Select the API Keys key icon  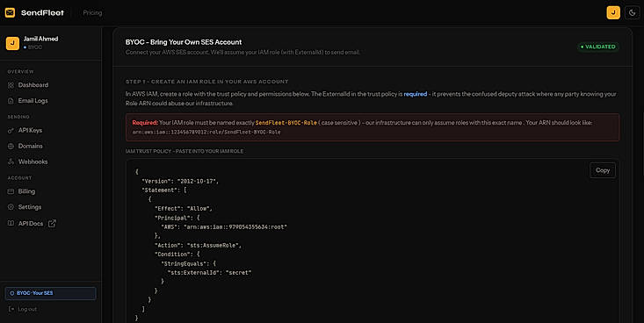[x=11, y=131]
